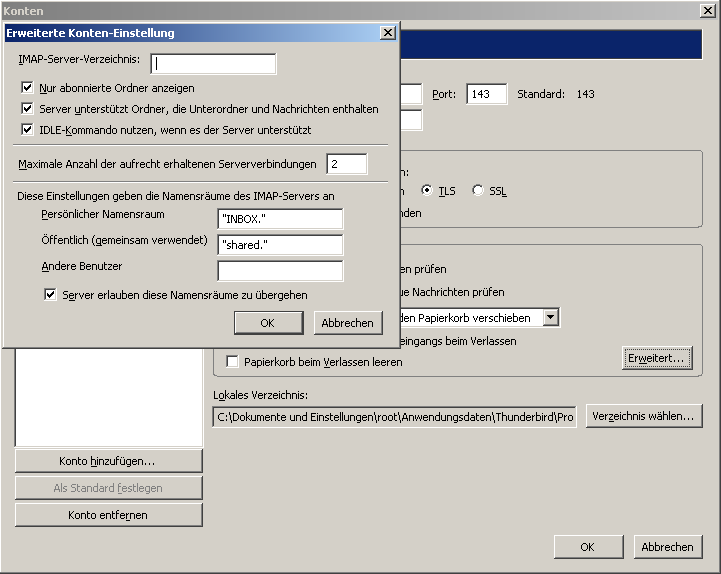Open the Papierkorb verschieben dropdown
The height and width of the screenshot is (574, 721).
tap(550, 317)
